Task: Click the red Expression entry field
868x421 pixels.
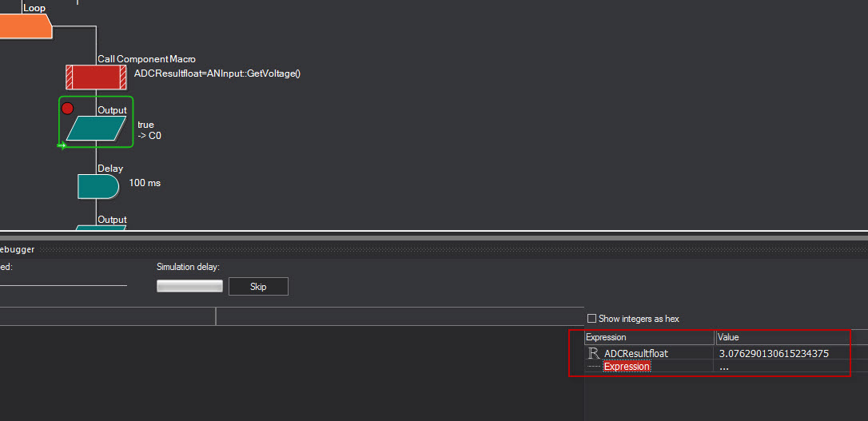Action: [x=627, y=366]
